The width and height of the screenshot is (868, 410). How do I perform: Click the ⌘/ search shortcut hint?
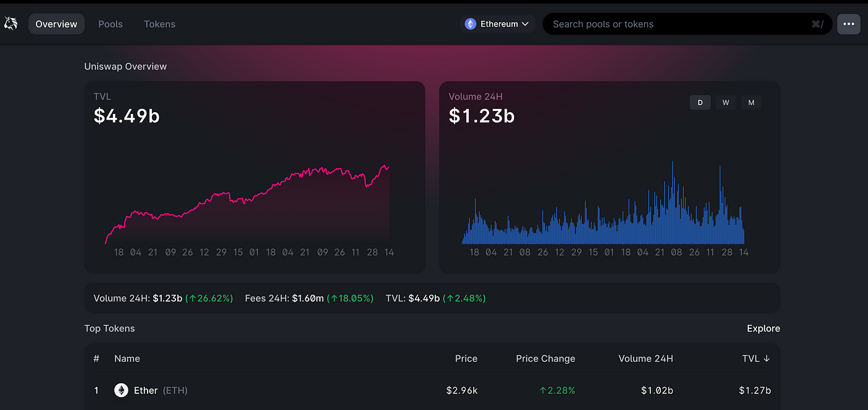(817, 24)
